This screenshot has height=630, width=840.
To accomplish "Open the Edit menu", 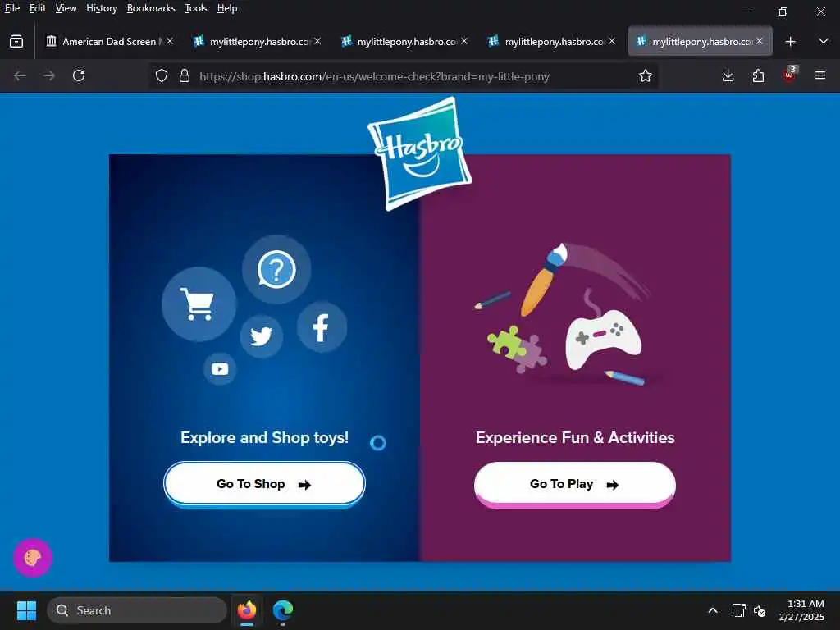I will pyautogui.click(x=38, y=8).
